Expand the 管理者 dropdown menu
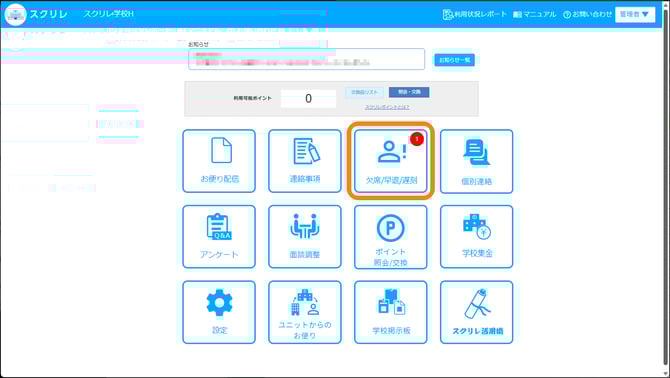 pos(635,15)
